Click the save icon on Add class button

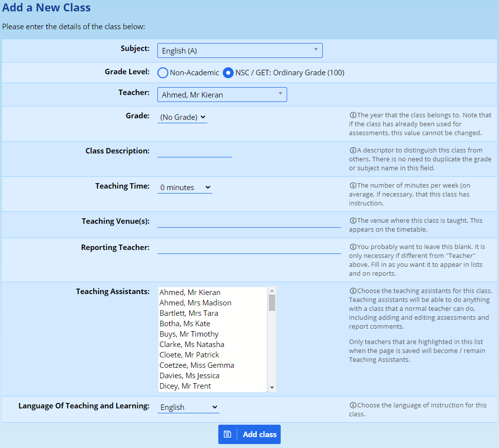pos(227,434)
